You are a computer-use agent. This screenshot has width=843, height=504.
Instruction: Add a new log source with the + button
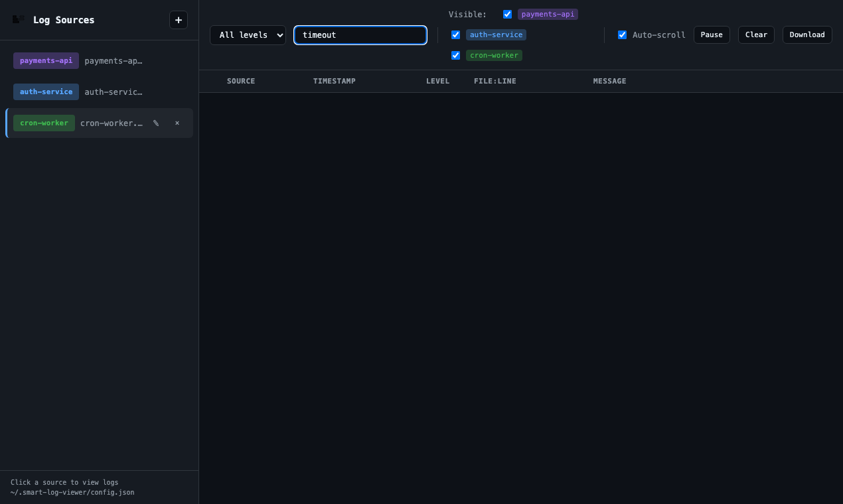coord(178,20)
